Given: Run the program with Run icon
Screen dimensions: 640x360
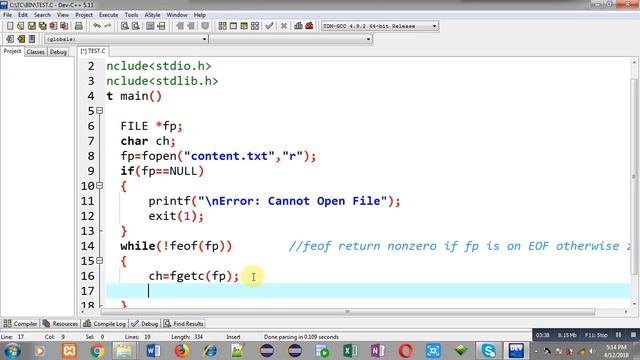Looking at the screenshot, I should (233, 26).
